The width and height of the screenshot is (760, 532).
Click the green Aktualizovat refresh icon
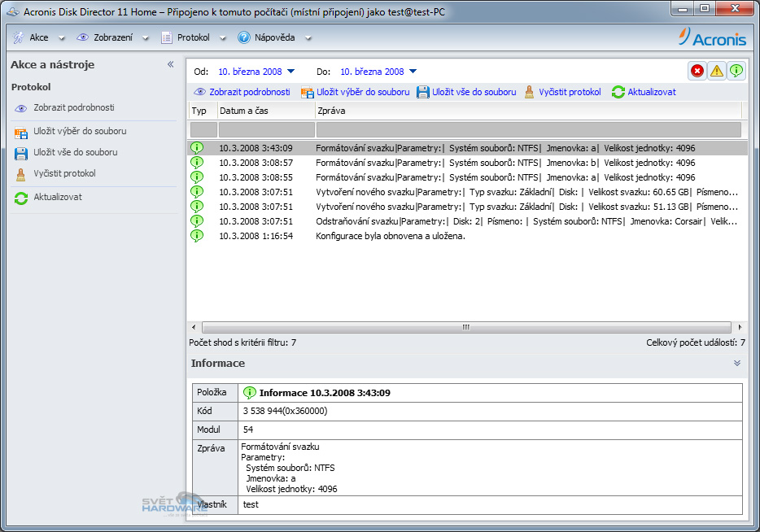[x=20, y=198]
